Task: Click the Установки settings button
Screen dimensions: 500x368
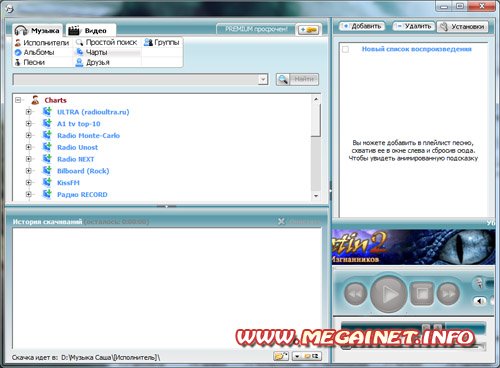Action: click(463, 26)
